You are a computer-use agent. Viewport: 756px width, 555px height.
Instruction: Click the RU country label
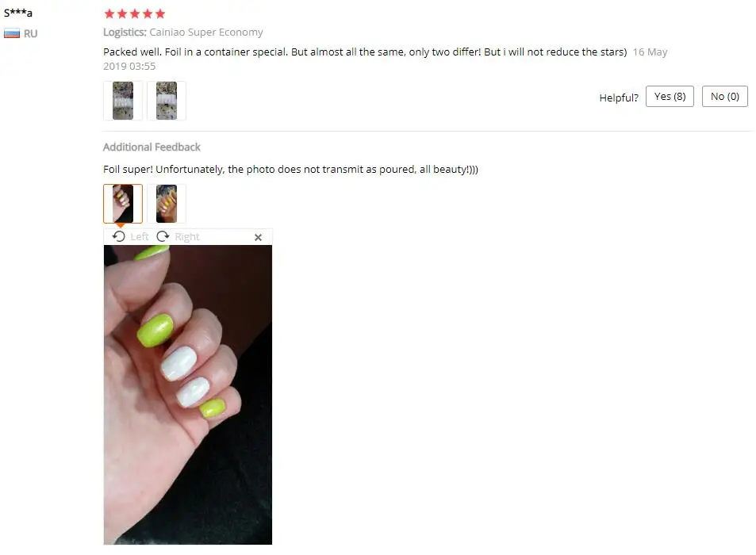tap(30, 34)
